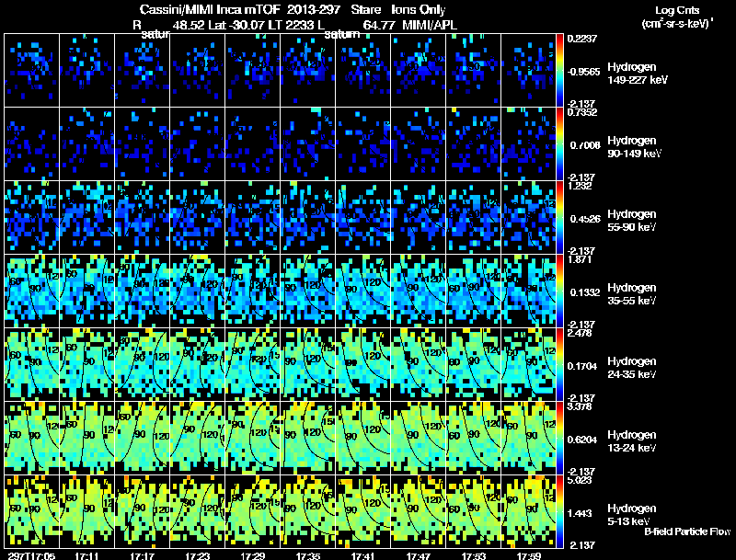Screen dimensions: 736x560
Task: Open the 90-149 keV image panel at 17:29
Action: click(252, 144)
